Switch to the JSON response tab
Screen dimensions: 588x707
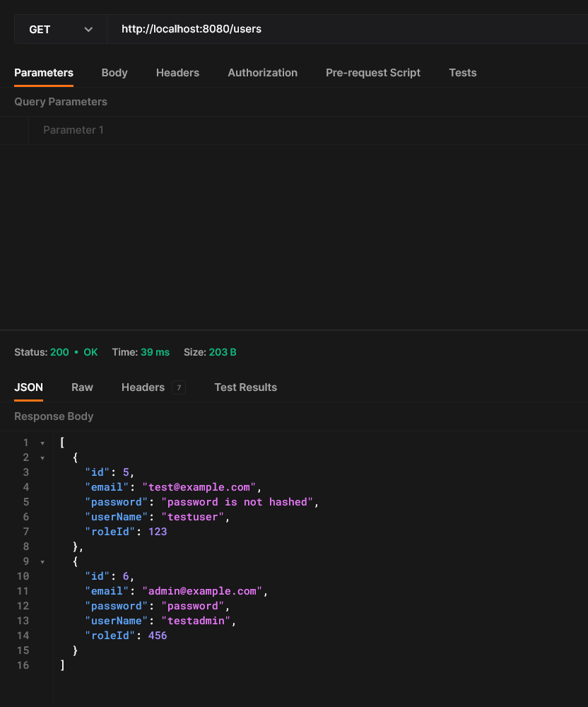point(28,387)
